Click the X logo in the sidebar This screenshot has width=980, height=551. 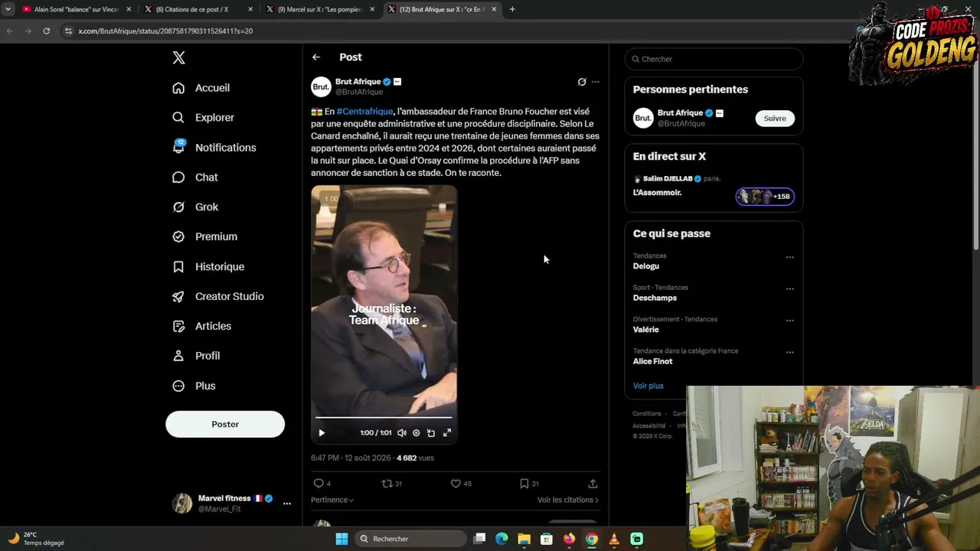(x=178, y=57)
